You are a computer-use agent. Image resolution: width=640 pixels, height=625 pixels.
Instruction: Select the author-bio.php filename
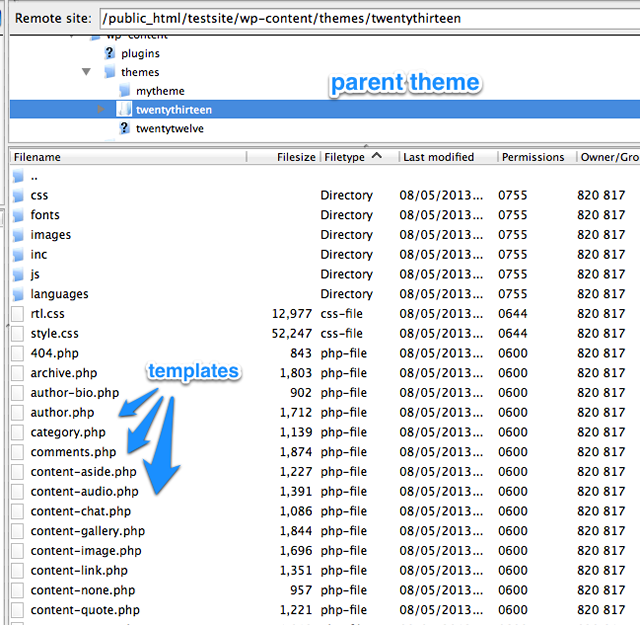tap(75, 393)
